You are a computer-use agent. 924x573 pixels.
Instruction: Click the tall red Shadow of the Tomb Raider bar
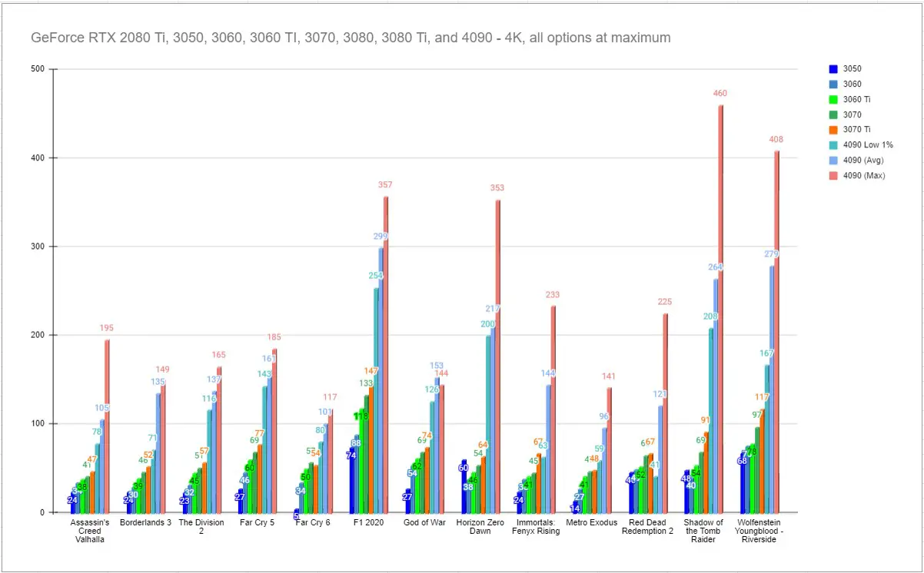(x=721, y=309)
